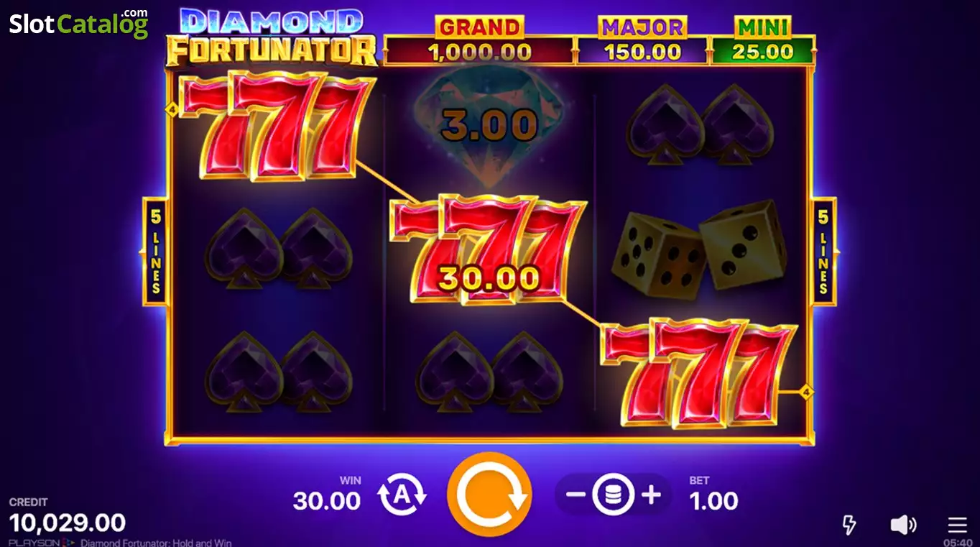This screenshot has width=980, height=547.
Task: Spin the reels with the orange button
Action: (489, 495)
